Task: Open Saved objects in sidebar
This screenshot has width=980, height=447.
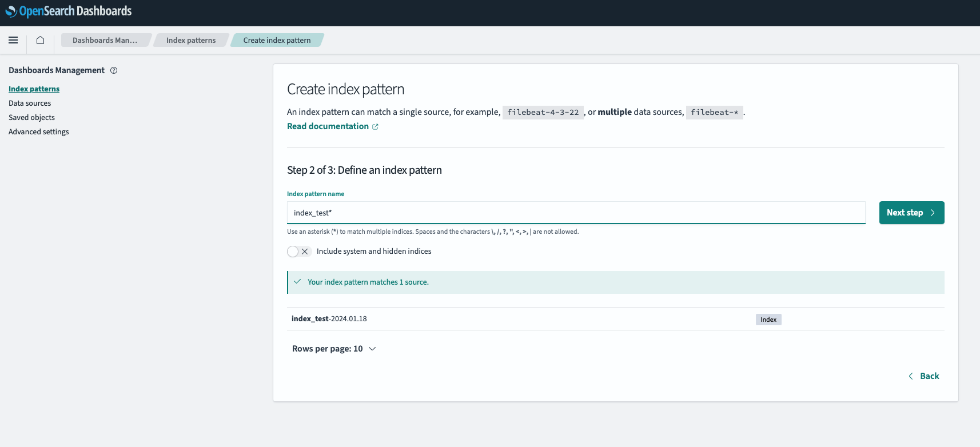Action: click(32, 117)
